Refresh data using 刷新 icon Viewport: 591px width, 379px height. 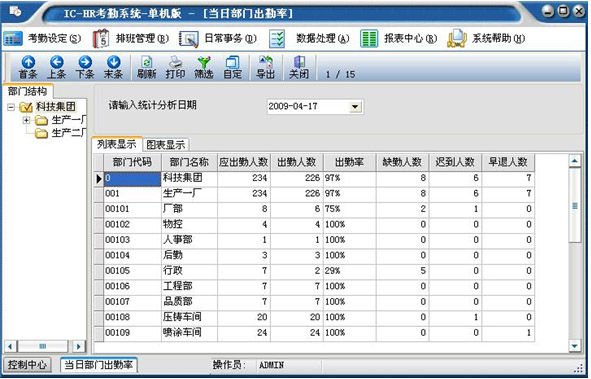click(x=146, y=67)
